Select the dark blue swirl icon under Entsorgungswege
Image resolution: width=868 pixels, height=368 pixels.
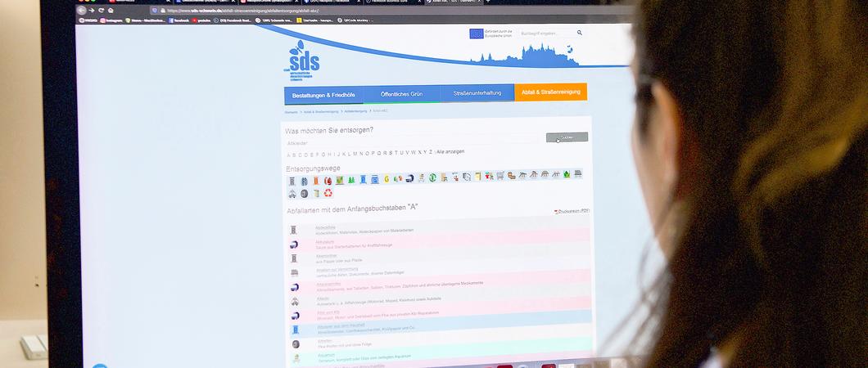click(409, 178)
